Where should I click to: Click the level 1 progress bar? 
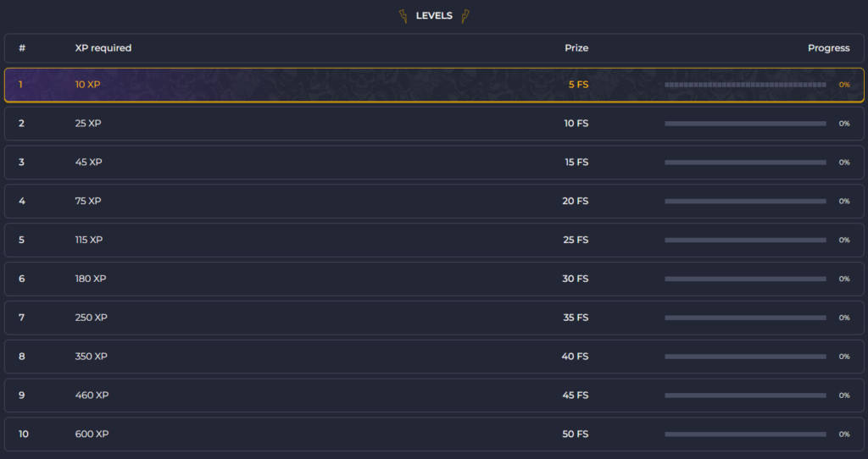(x=745, y=85)
